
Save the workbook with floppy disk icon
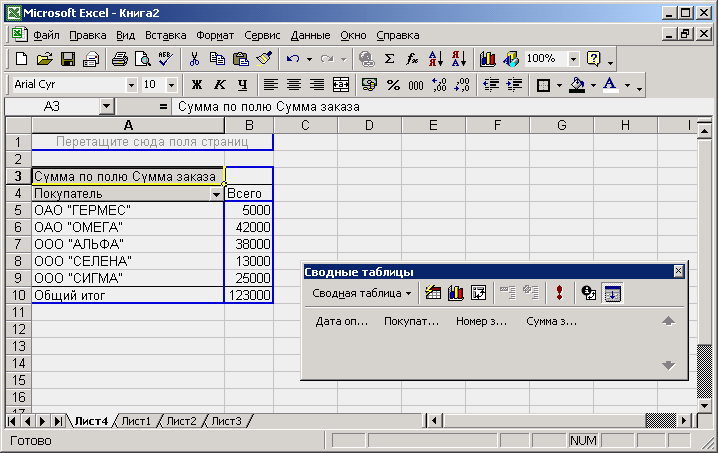pyautogui.click(x=68, y=59)
